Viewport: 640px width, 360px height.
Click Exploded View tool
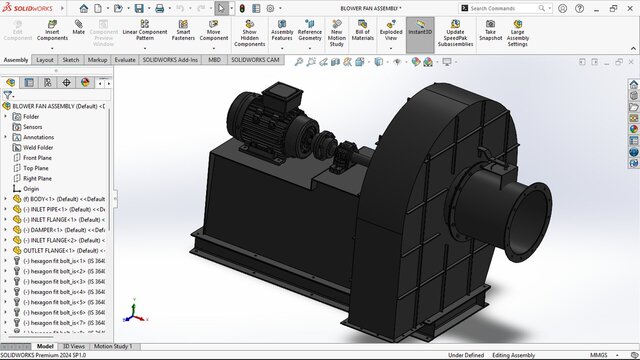(x=391, y=30)
